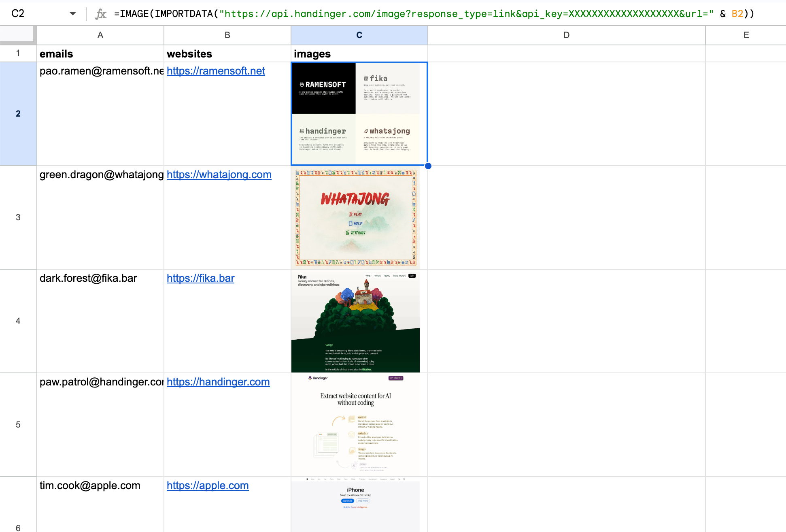The image size is (786, 532).
Task: Open the https://apple.com link
Action: pyautogui.click(x=208, y=486)
